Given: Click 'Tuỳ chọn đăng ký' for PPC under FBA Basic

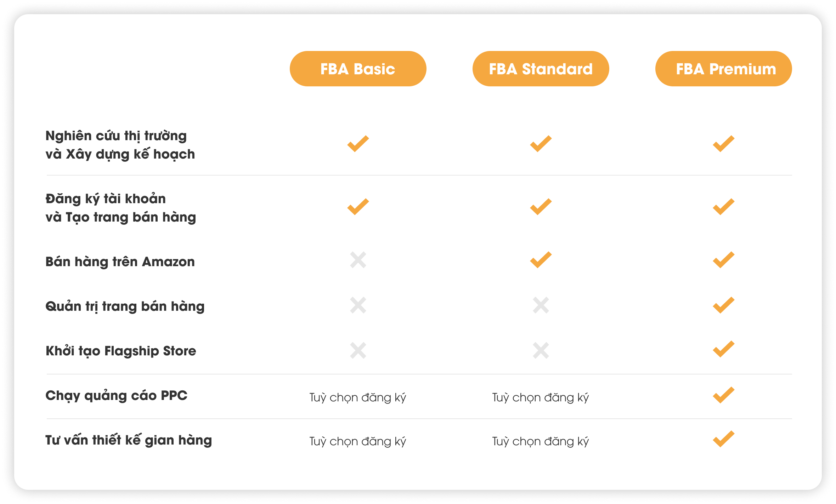Looking at the screenshot, I should [x=358, y=397].
